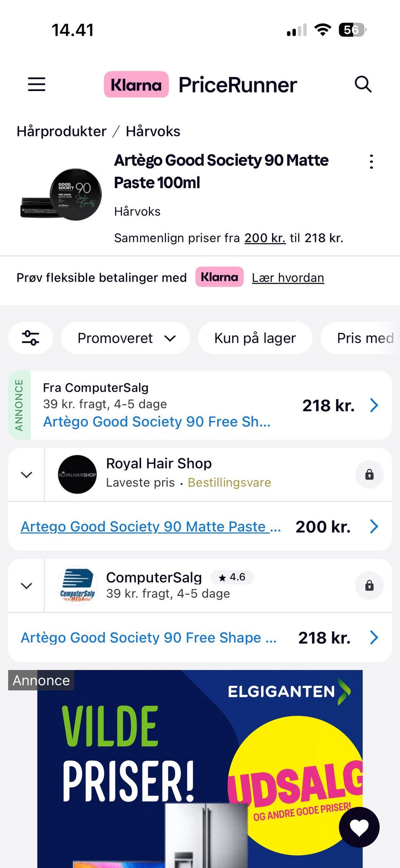Tap the lock icon for ComputerSalg
400x868 pixels.
(x=369, y=586)
